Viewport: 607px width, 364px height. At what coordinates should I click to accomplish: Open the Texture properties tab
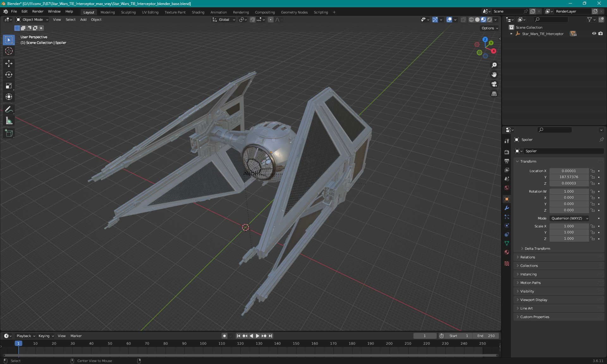[x=507, y=264]
